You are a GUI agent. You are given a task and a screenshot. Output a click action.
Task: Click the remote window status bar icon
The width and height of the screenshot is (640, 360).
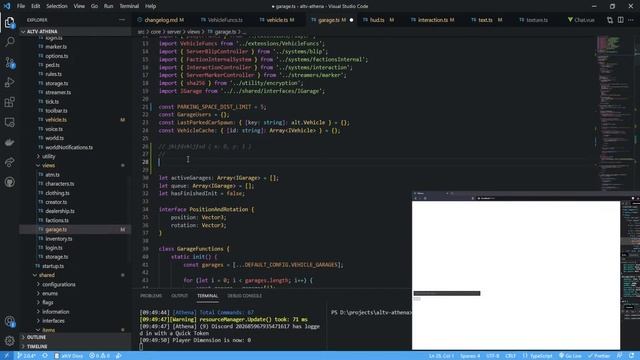coord(6,356)
